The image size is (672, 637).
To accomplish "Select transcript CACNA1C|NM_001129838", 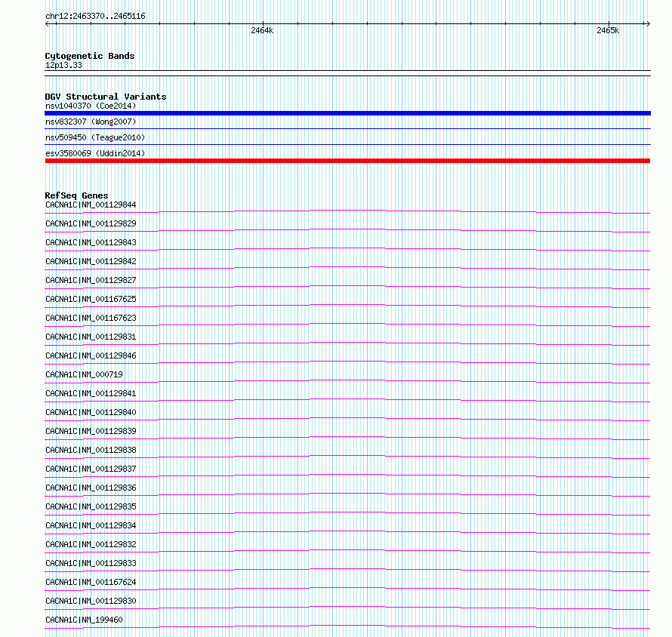I will pos(91,450).
